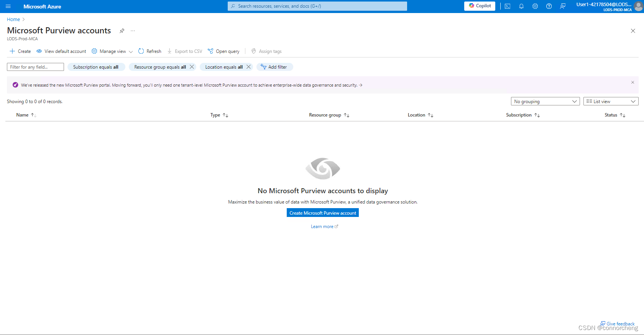The width and height of the screenshot is (644, 335).
Task: Sort by Type column
Action: coord(219,115)
